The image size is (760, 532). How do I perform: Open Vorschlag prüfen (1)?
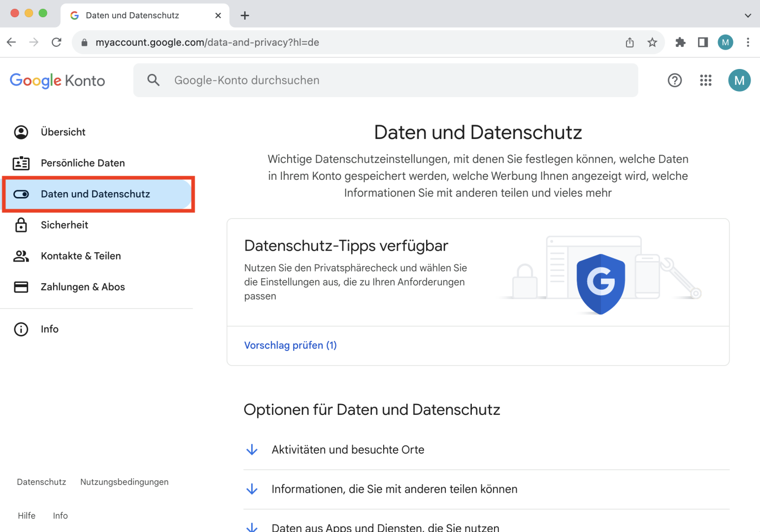point(290,345)
